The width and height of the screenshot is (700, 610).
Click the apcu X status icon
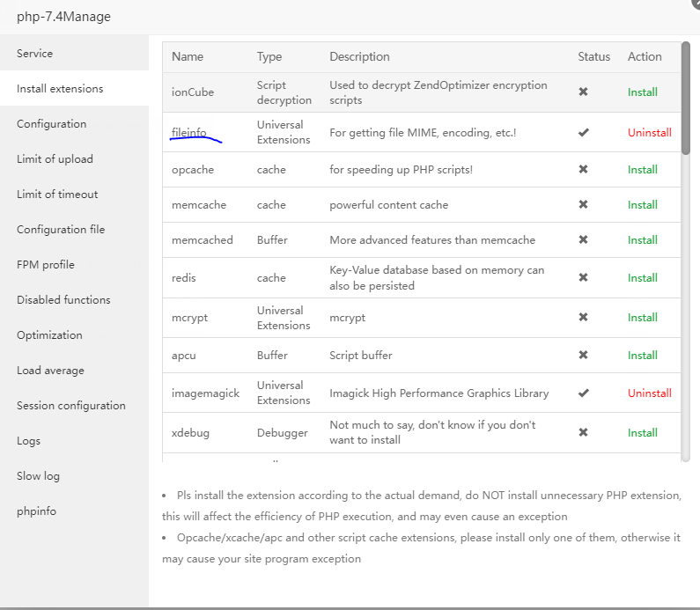(583, 355)
